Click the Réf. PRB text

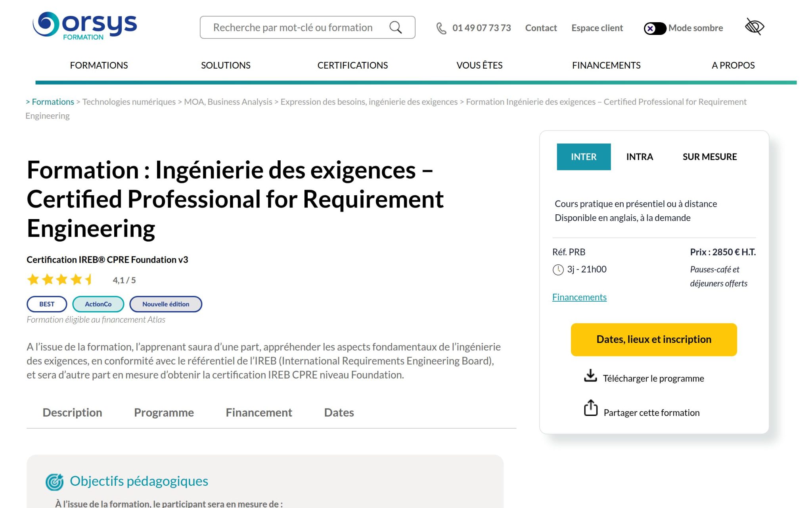tap(569, 252)
